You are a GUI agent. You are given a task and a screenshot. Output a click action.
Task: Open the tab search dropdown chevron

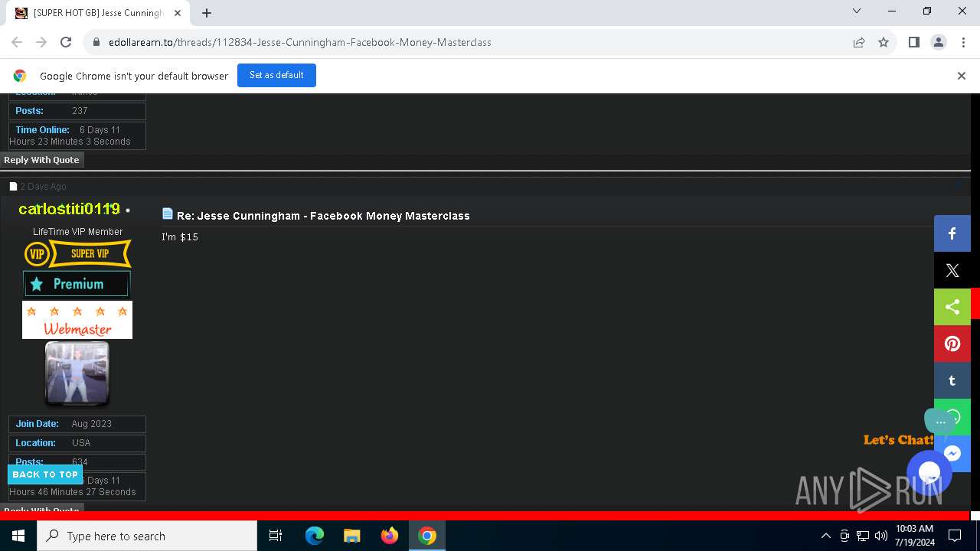857,11
